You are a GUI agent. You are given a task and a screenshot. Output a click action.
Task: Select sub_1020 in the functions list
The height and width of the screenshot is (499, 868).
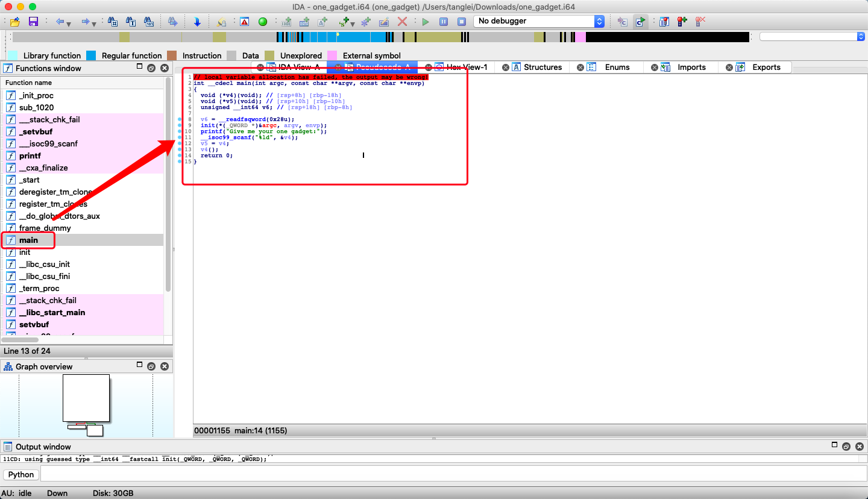83,107
